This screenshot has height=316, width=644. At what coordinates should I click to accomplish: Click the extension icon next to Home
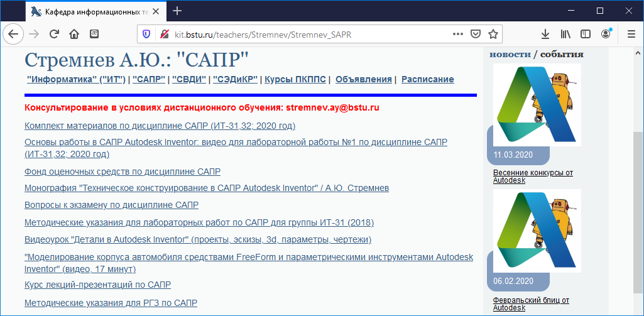click(x=94, y=34)
